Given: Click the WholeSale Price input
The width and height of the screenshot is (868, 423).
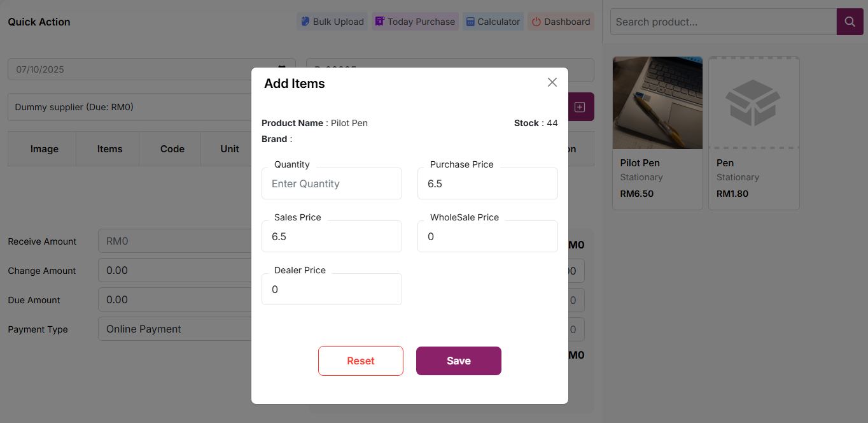Looking at the screenshot, I should click(487, 236).
